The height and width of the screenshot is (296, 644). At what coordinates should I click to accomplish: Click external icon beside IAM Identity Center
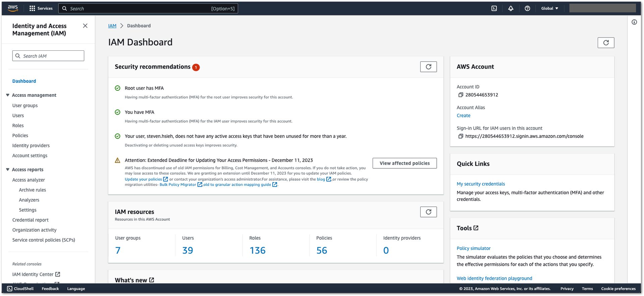click(x=57, y=274)
